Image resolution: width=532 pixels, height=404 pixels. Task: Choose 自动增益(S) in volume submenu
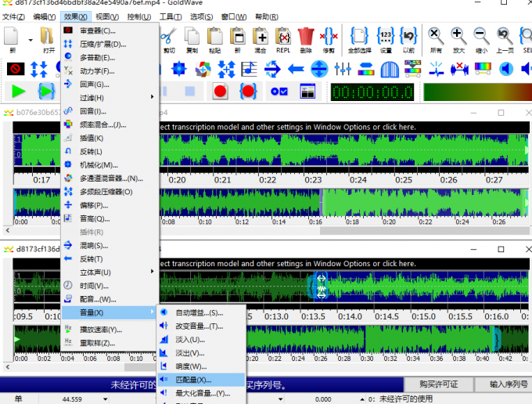(x=202, y=312)
